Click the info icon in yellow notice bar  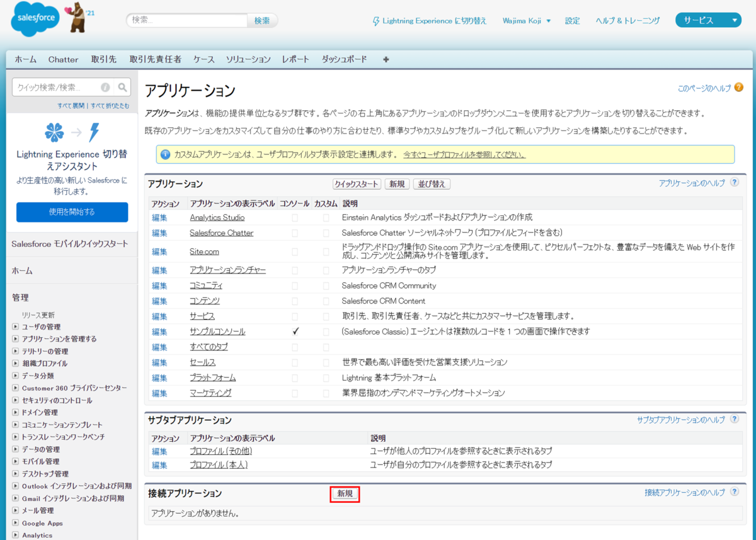click(x=166, y=154)
